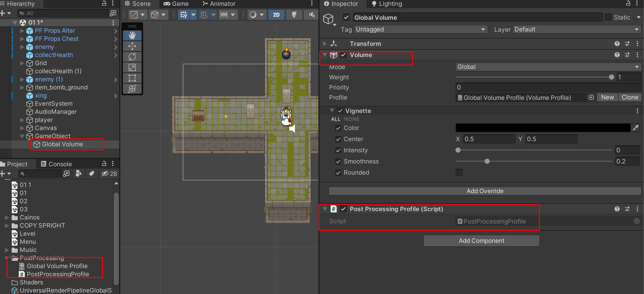Click the Priority input field

click(x=547, y=87)
